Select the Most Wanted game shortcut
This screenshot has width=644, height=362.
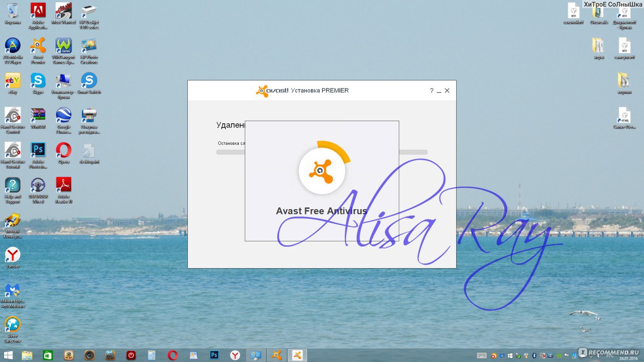click(x=64, y=13)
